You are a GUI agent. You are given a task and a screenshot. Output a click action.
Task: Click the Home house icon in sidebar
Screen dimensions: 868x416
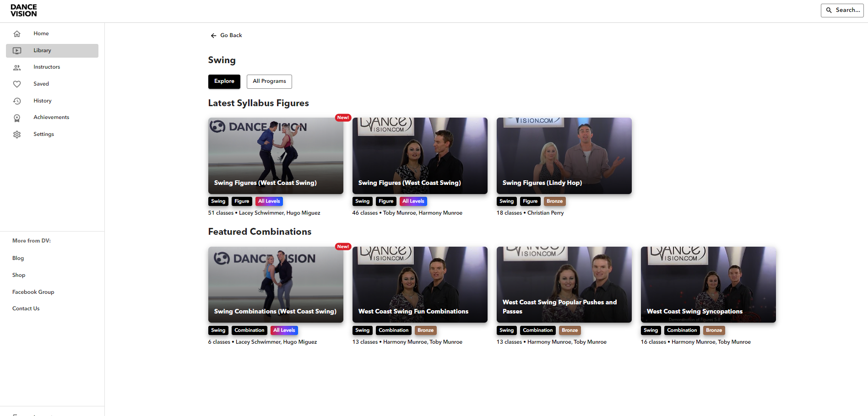tap(17, 34)
